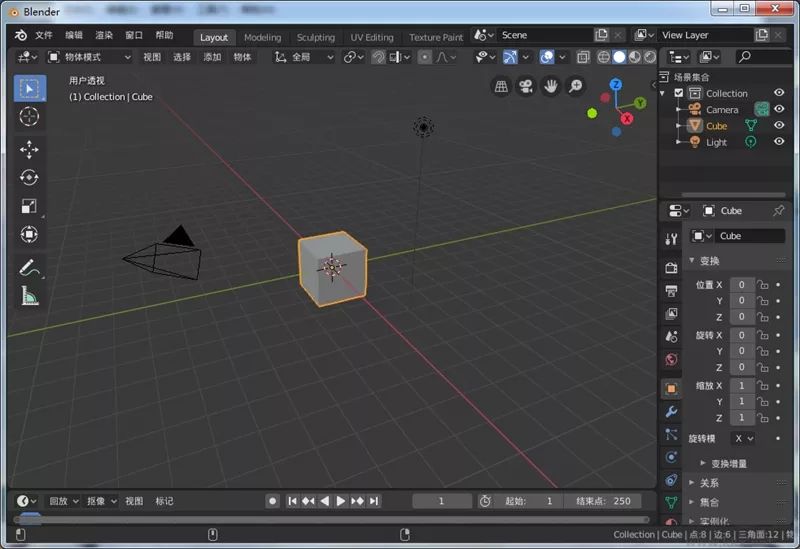Open the 文件 menu
This screenshot has width=800, height=549.
click(x=44, y=35)
